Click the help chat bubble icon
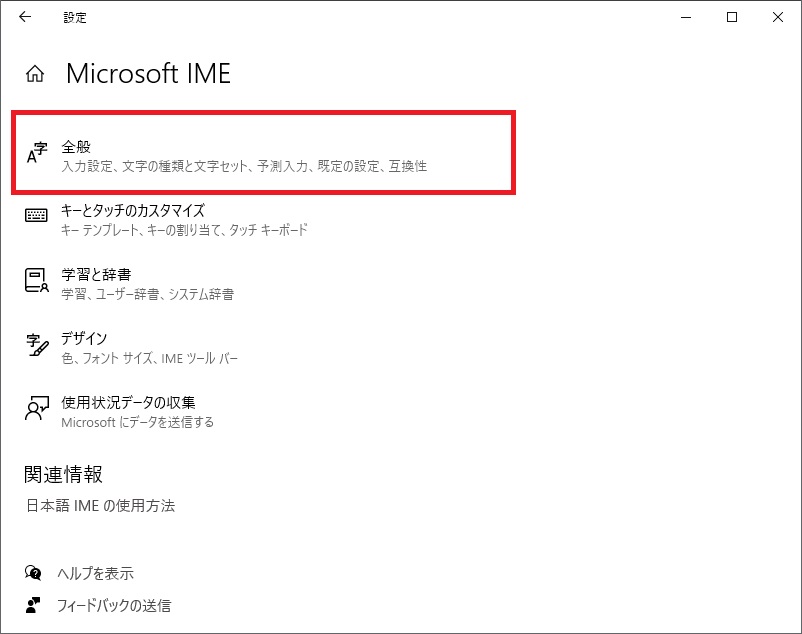Viewport: 802px width, 634px height. click(x=33, y=573)
